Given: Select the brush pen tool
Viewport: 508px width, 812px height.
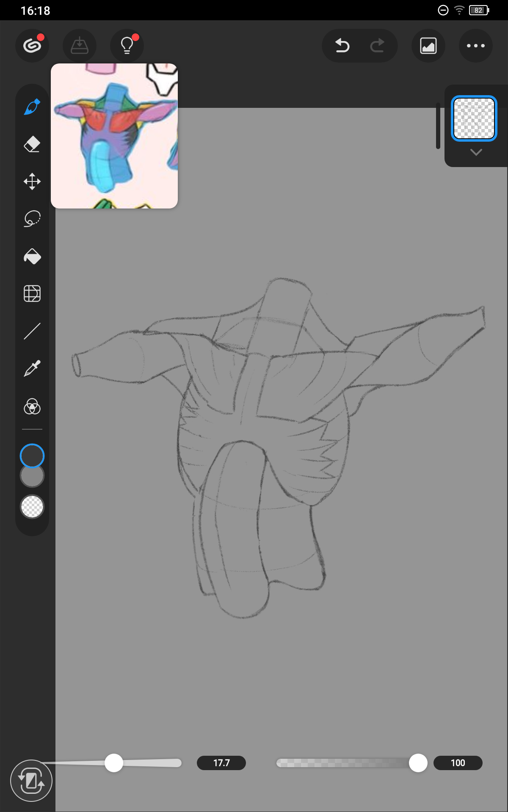Looking at the screenshot, I should pyautogui.click(x=32, y=107).
